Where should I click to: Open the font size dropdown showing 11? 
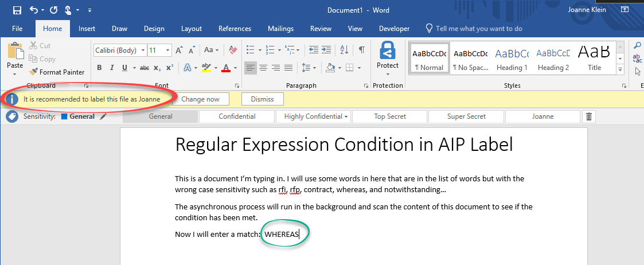[x=159, y=50]
